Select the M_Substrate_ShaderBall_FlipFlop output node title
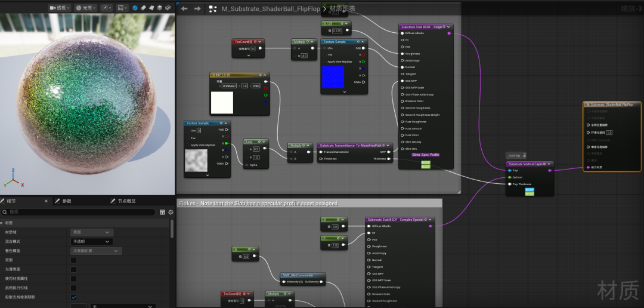 pos(609,105)
